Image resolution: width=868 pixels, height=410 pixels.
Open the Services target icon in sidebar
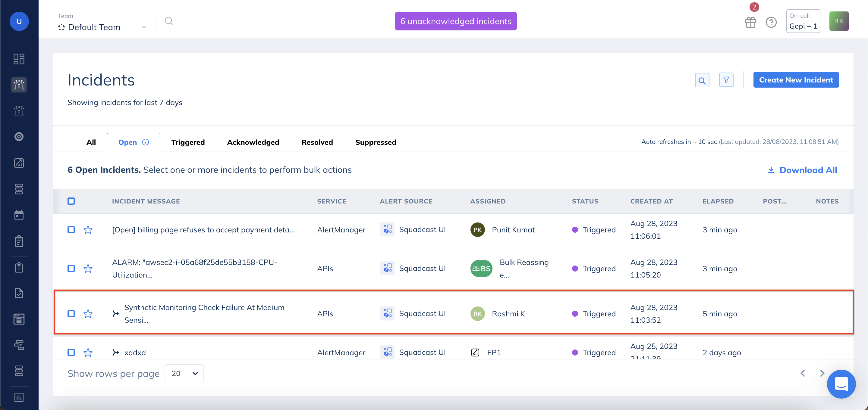(x=19, y=137)
